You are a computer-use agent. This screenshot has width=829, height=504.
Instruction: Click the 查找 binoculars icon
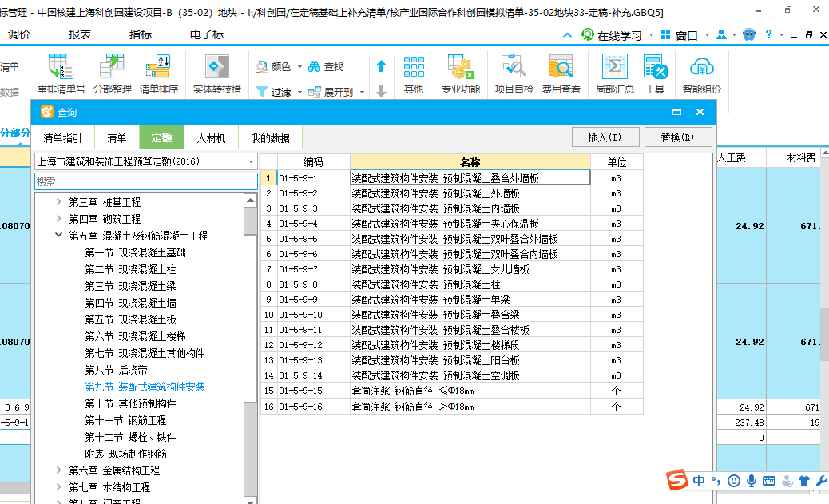[x=314, y=66]
